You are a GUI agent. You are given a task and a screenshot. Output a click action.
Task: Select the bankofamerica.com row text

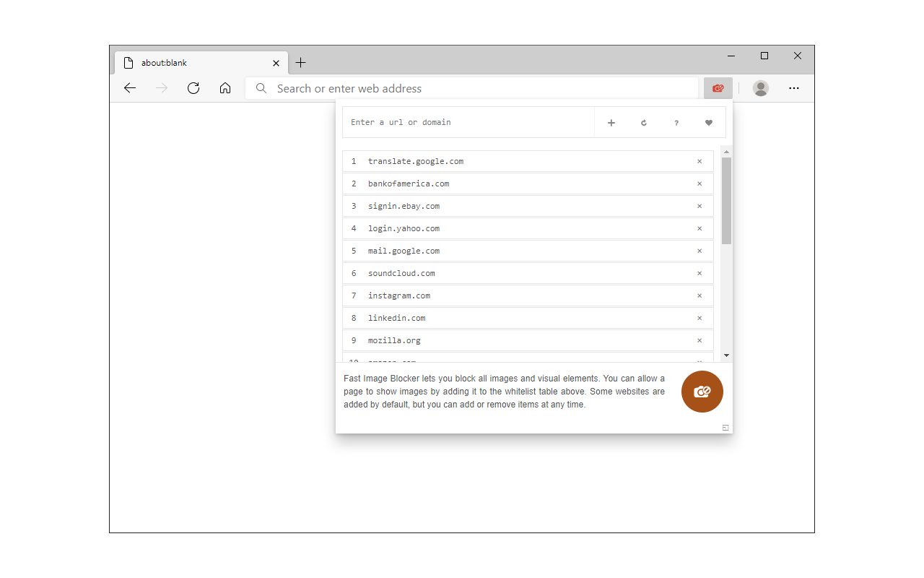[x=409, y=184]
